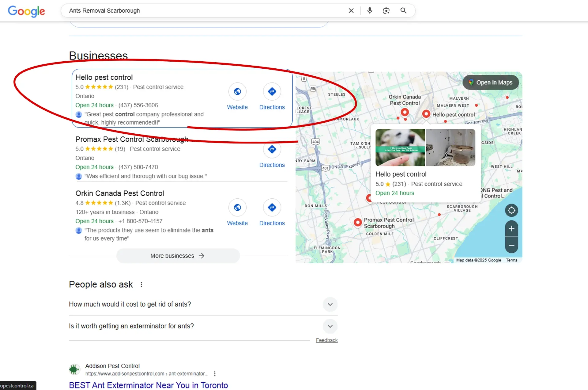Image resolution: width=588 pixels, height=390 pixels.
Task: Zoom out on the map
Action: point(511,245)
